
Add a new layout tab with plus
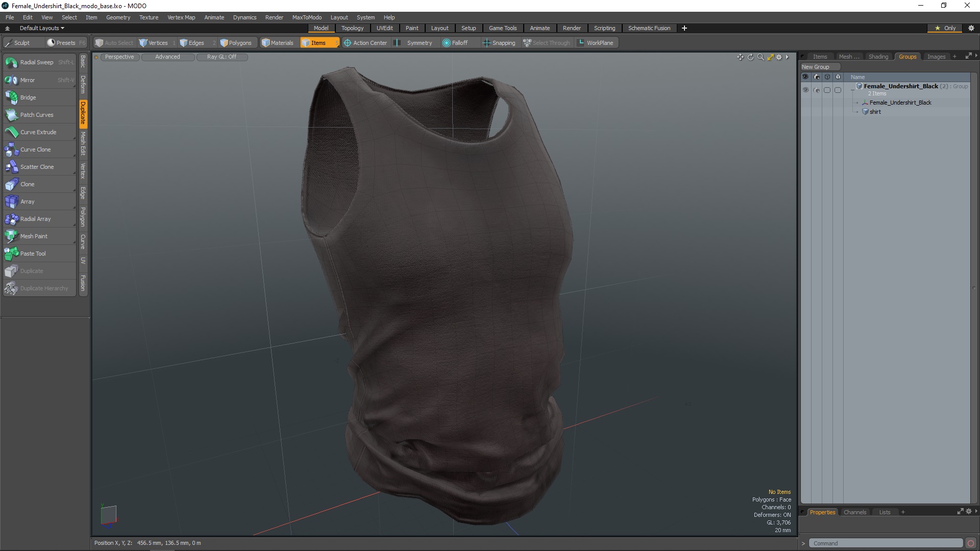click(684, 28)
